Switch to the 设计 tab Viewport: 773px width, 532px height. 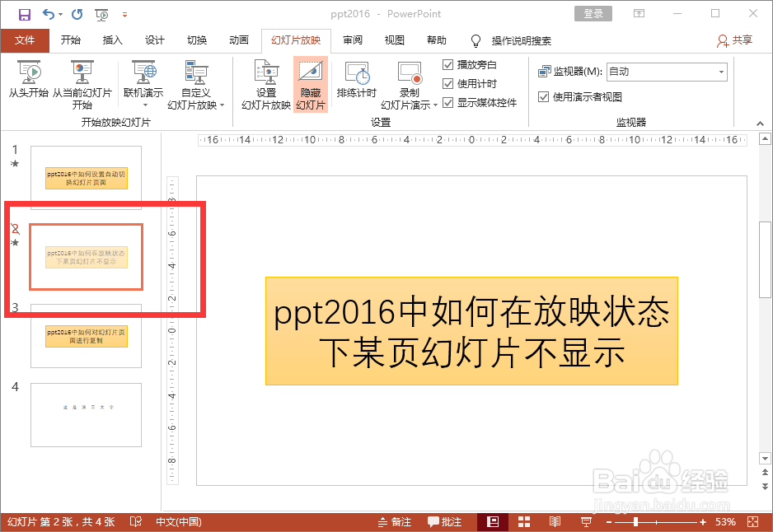click(x=155, y=40)
